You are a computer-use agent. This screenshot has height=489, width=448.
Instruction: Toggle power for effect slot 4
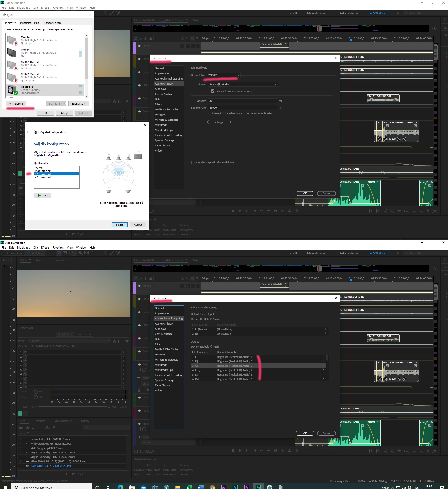pos(26,365)
